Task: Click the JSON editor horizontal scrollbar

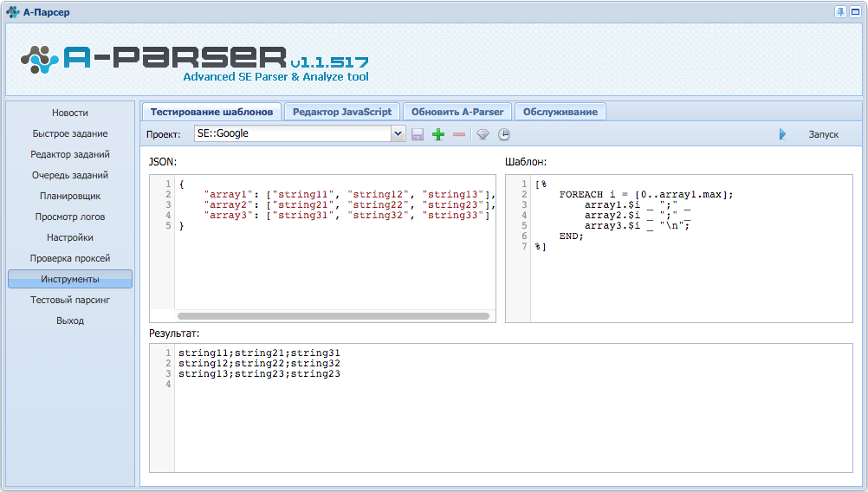Action: click(x=334, y=316)
